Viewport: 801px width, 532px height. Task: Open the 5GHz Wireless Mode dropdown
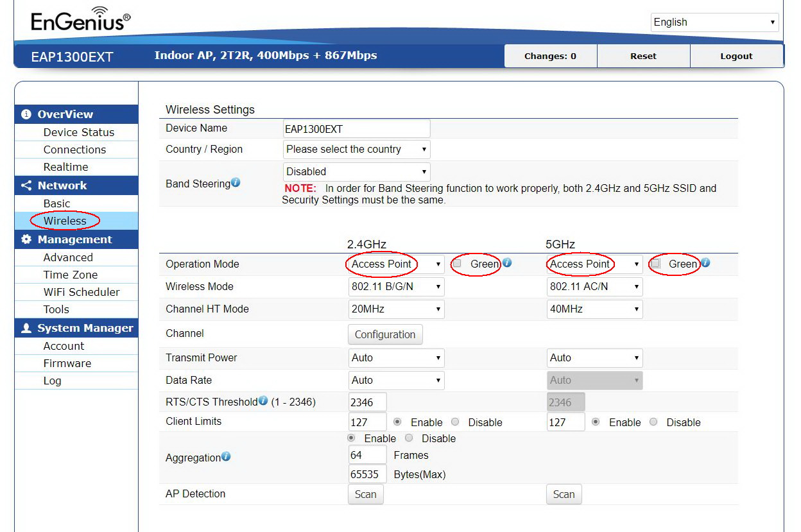pos(594,287)
